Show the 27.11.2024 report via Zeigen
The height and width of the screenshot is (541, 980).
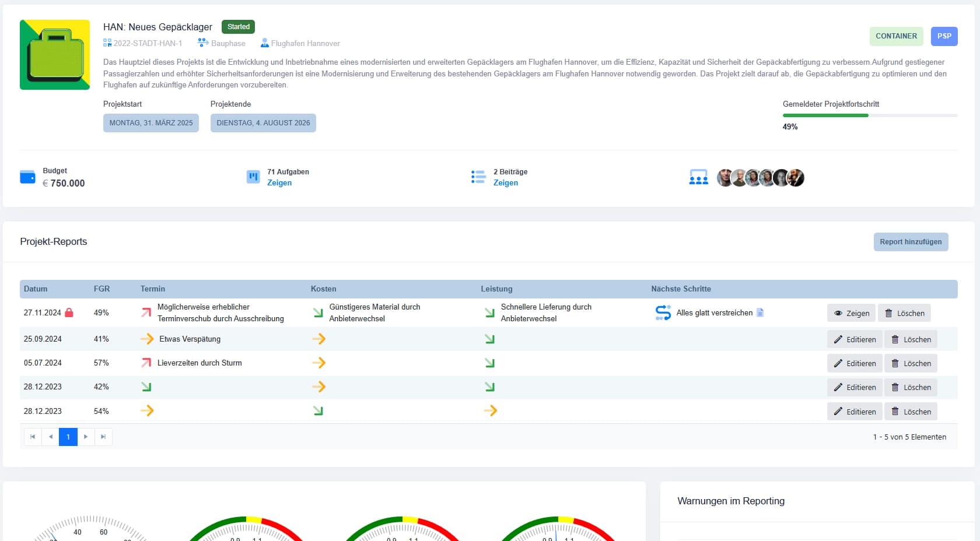851,313
